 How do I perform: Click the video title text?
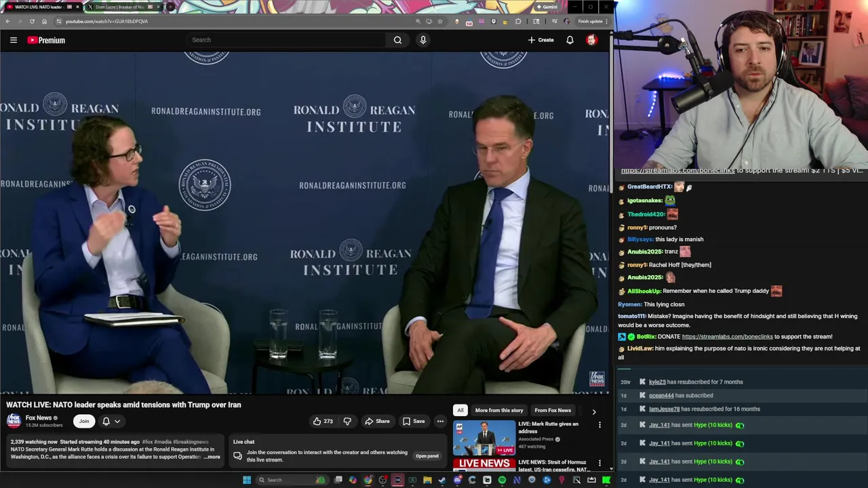(124, 405)
